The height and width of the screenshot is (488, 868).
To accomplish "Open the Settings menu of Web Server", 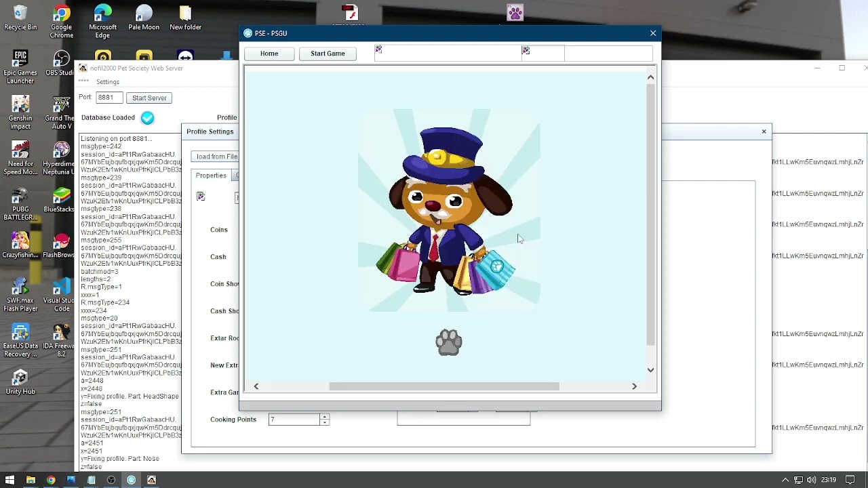I will click(x=107, y=82).
